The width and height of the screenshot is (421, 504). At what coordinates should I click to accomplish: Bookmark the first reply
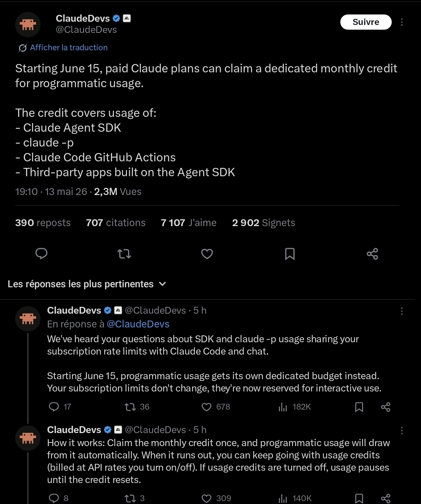359,407
